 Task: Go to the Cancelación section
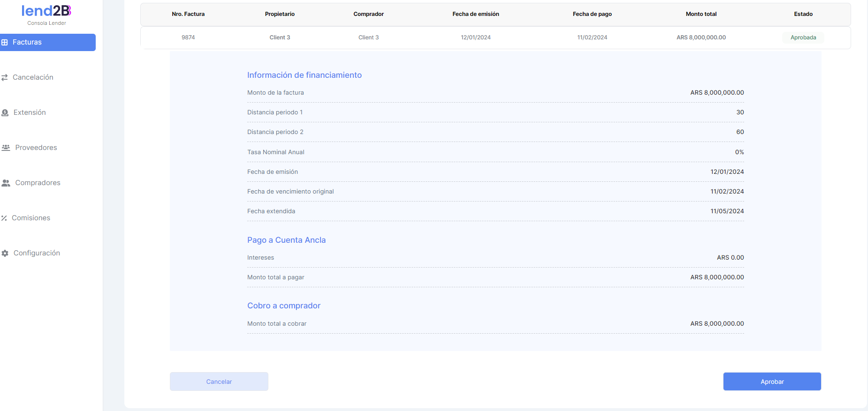(x=33, y=77)
